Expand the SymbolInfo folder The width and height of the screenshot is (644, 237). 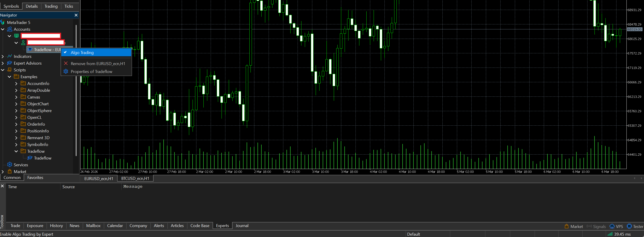pyautogui.click(x=16, y=144)
